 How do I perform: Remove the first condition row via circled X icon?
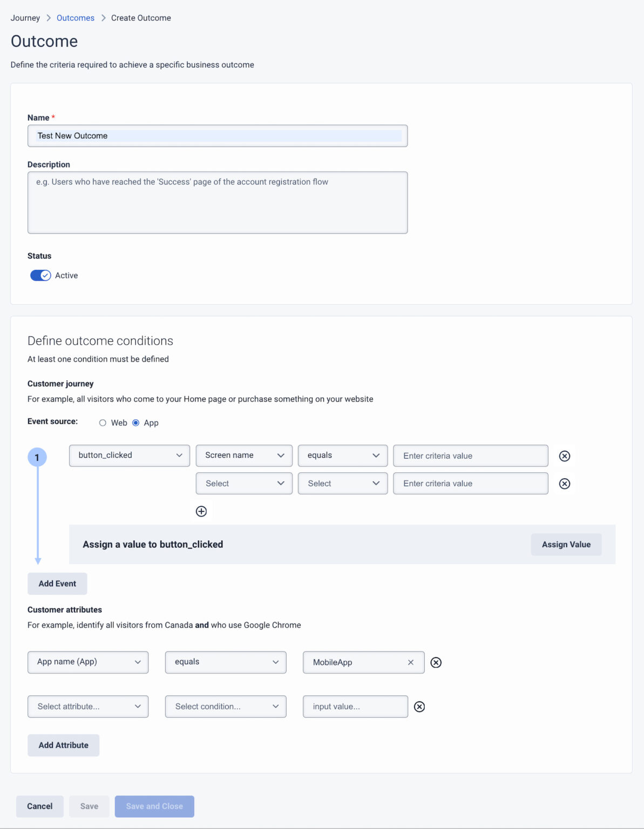[x=564, y=456]
